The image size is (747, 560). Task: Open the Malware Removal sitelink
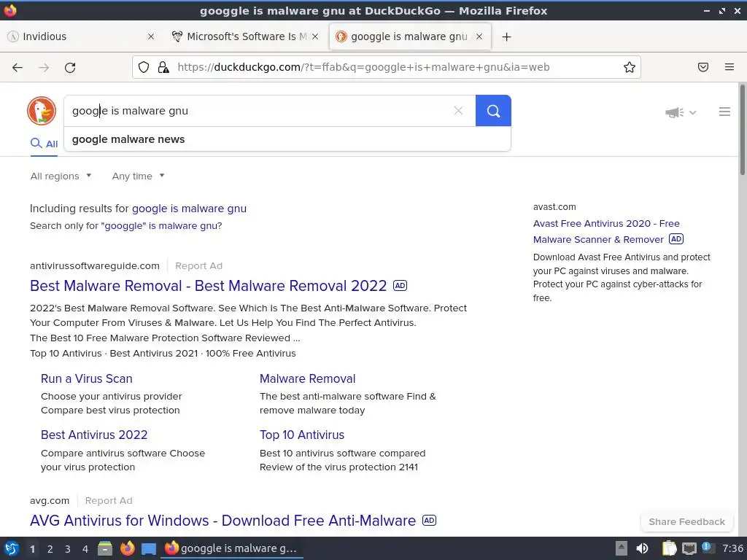[x=307, y=378]
